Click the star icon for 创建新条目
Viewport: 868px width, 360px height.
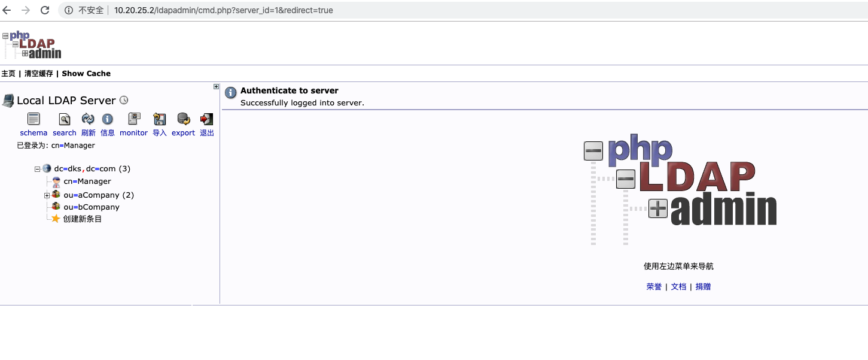coord(56,219)
